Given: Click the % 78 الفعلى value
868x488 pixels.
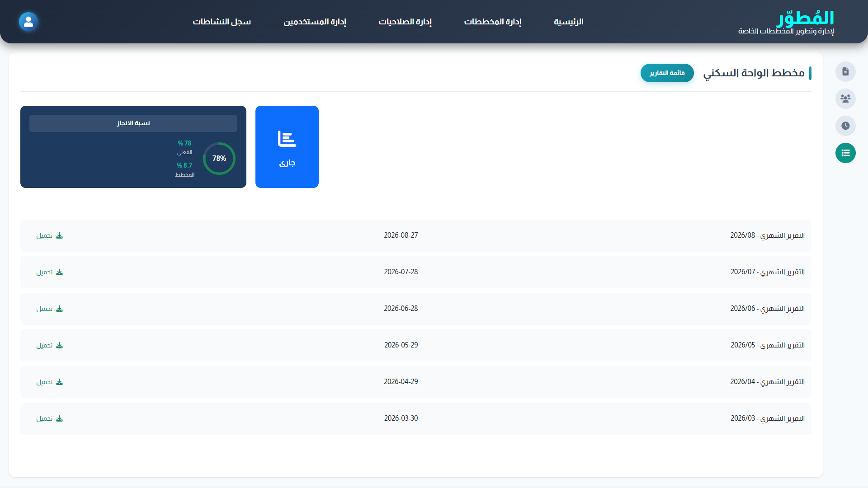Looking at the screenshot, I should tap(184, 143).
